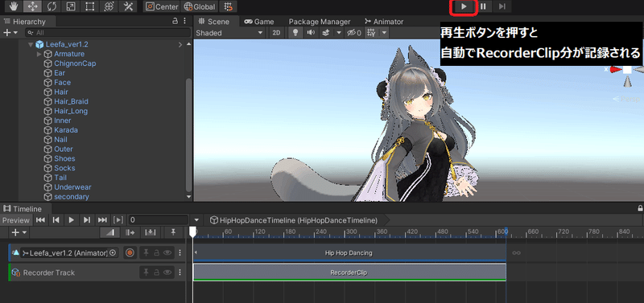This screenshot has height=303, width=644.
Task: Open Leefa_ver1.2 prefab arrow
Action: click(x=180, y=44)
